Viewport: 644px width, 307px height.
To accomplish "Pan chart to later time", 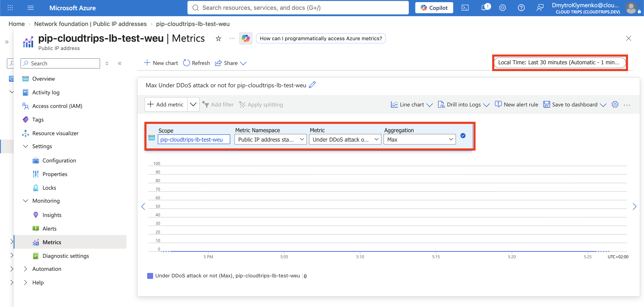I will pyautogui.click(x=634, y=207).
